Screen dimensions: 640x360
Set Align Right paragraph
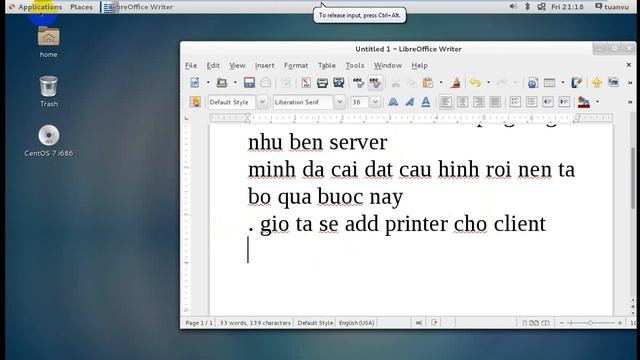478,102
